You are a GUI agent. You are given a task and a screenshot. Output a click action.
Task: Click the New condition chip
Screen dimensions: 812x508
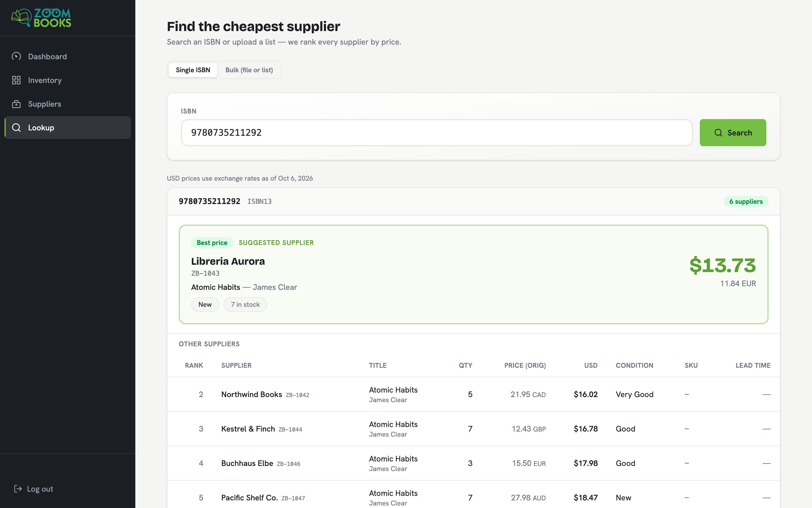pos(205,305)
